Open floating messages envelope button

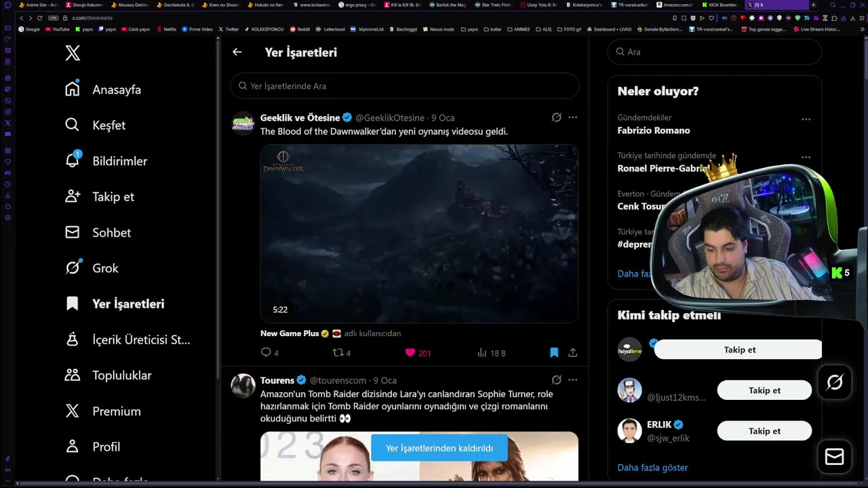(835, 457)
